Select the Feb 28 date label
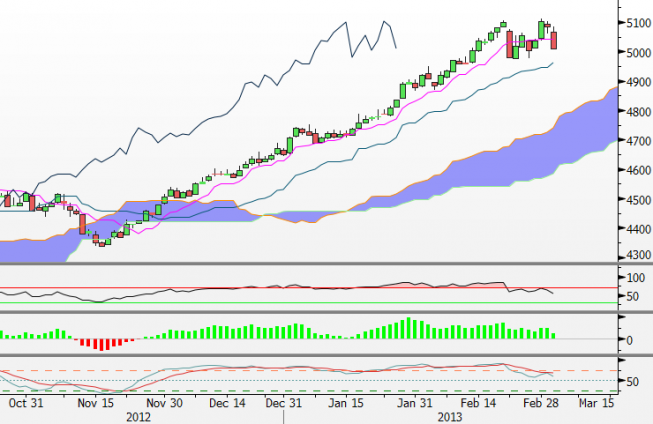 click(541, 403)
